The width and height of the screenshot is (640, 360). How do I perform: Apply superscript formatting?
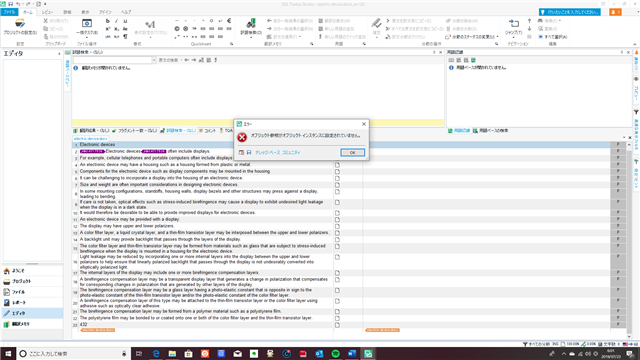pyautogui.click(x=107, y=29)
